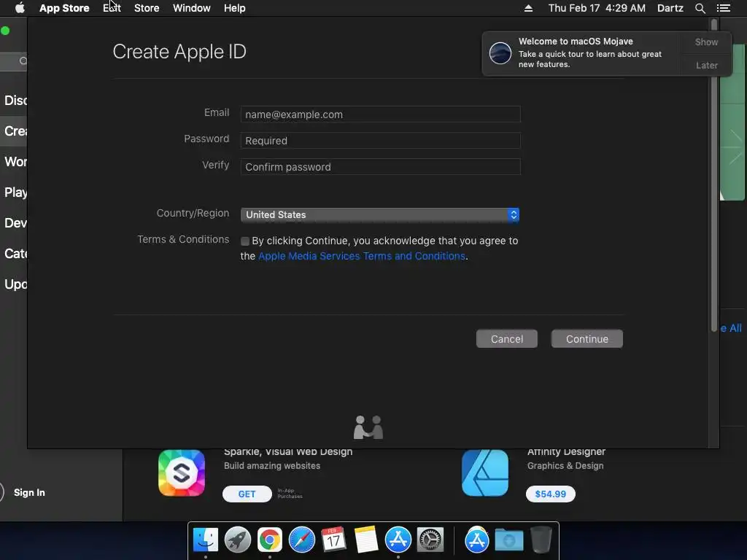Open the Store menu
The width and height of the screenshot is (747, 560).
point(147,8)
